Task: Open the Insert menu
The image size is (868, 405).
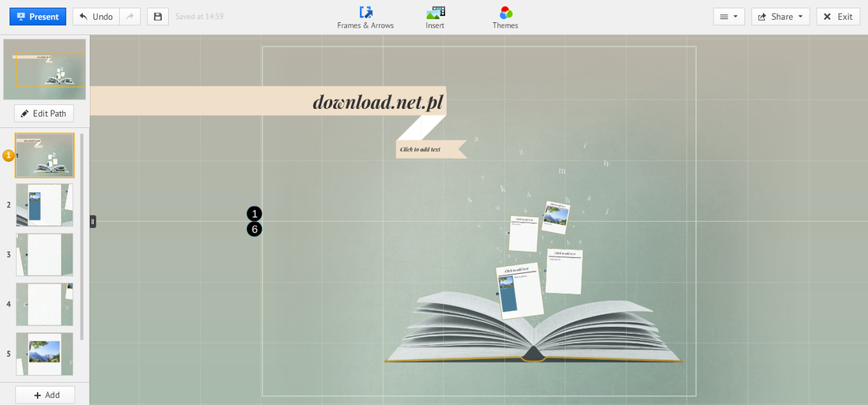Action: coord(435,17)
